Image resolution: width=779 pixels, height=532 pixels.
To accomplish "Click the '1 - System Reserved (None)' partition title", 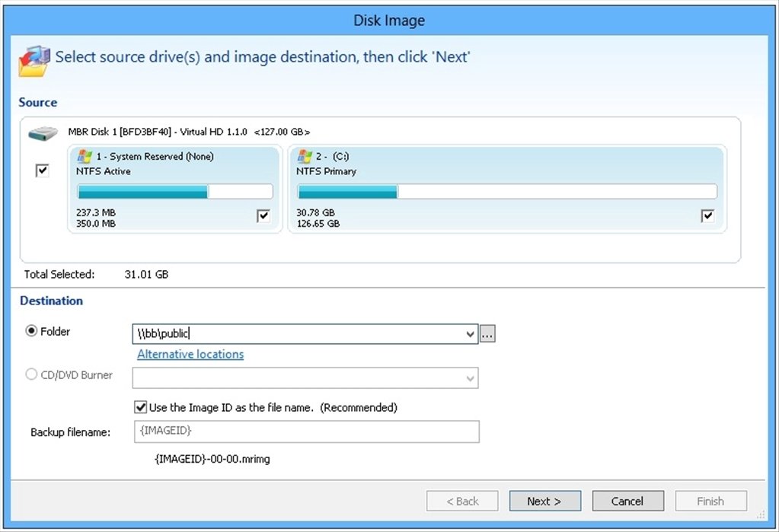I will (155, 157).
